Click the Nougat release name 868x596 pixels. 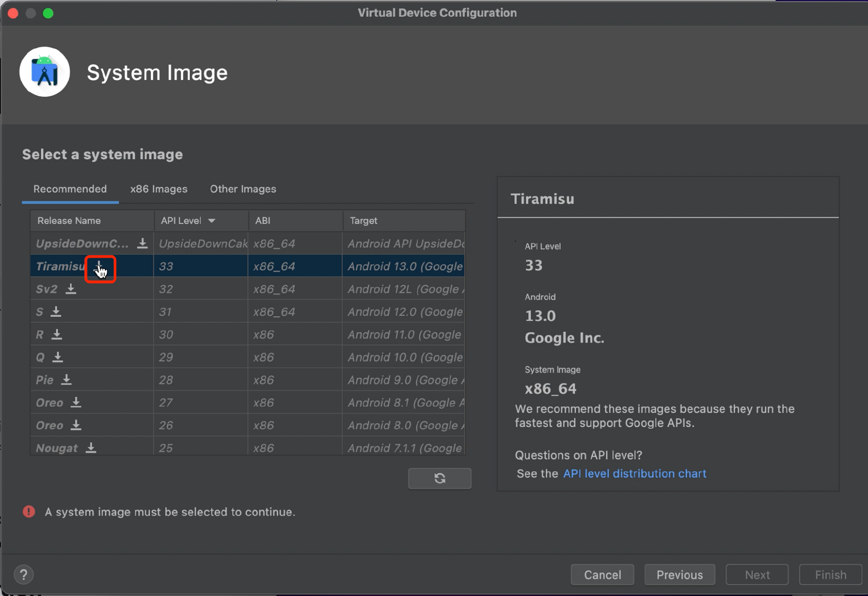click(57, 448)
